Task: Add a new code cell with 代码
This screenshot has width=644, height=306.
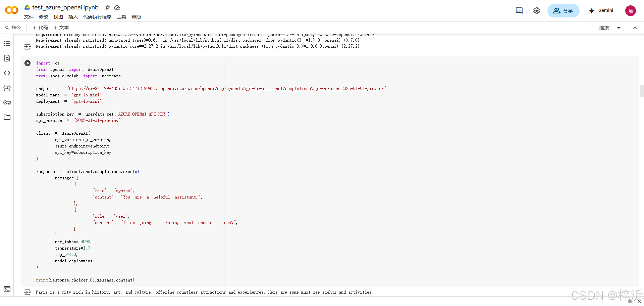Action: [x=40, y=28]
